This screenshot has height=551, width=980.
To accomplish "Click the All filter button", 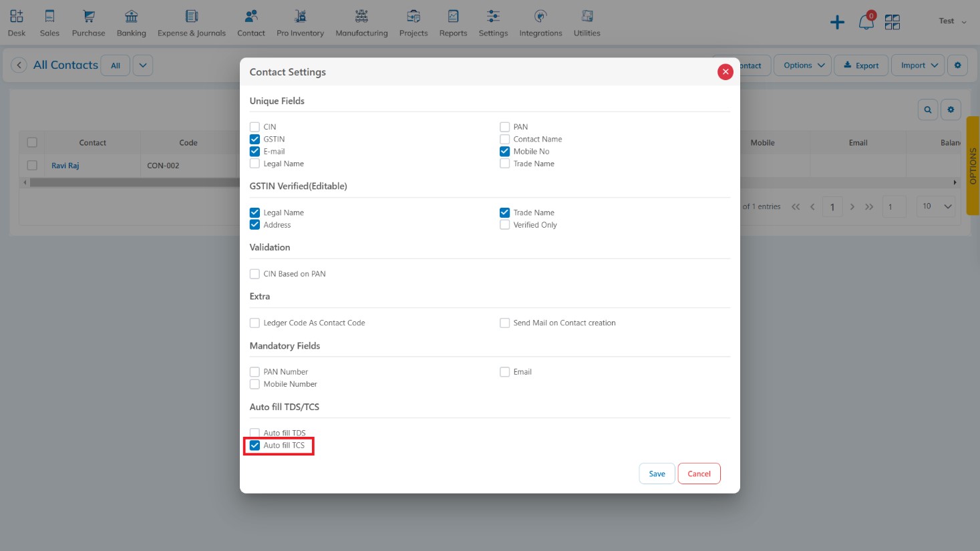I will pos(116,65).
